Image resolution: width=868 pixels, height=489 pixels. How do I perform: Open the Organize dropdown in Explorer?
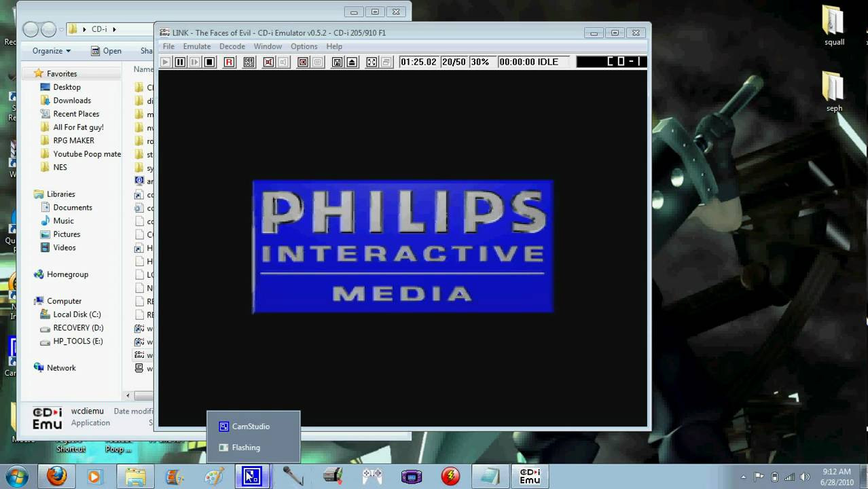pos(52,51)
